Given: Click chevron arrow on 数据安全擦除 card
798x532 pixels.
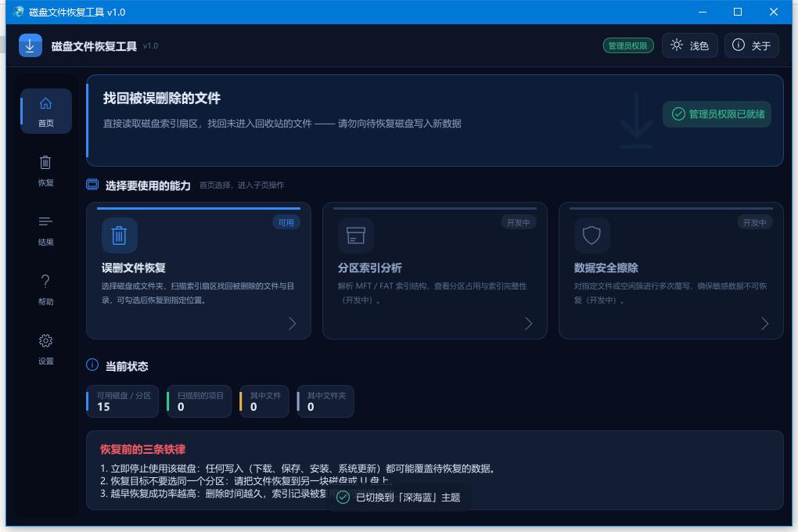Looking at the screenshot, I should pyautogui.click(x=764, y=323).
